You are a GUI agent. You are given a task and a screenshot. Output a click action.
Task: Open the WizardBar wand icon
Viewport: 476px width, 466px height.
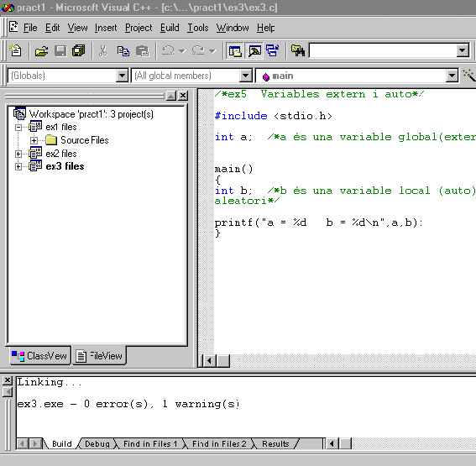pyautogui.click(x=469, y=76)
